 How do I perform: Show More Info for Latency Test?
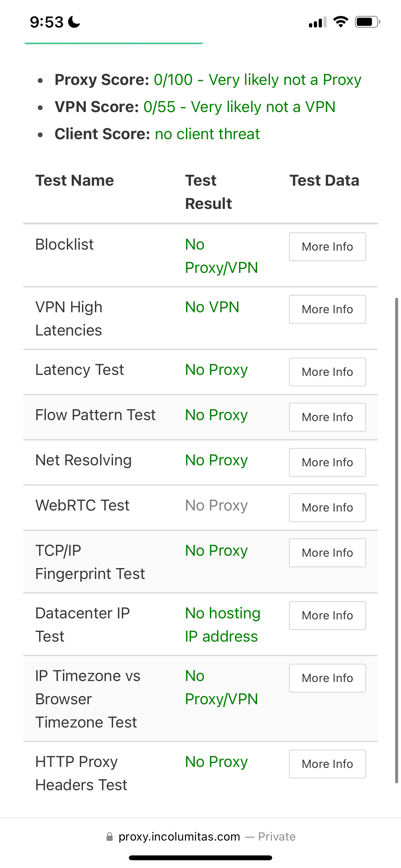(x=327, y=372)
